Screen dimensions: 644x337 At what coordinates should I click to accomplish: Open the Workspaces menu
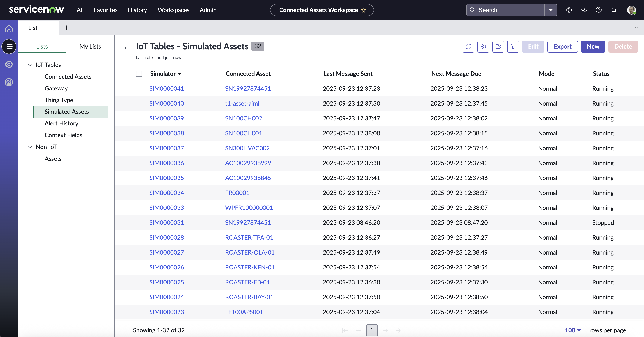[x=173, y=10]
